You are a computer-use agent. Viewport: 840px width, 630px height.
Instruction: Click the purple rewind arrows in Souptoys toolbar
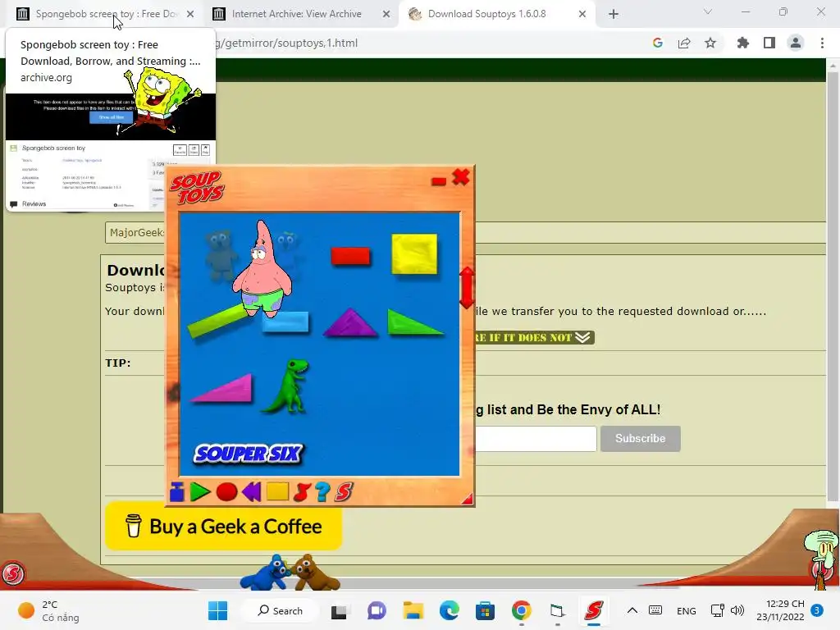click(251, 491)
